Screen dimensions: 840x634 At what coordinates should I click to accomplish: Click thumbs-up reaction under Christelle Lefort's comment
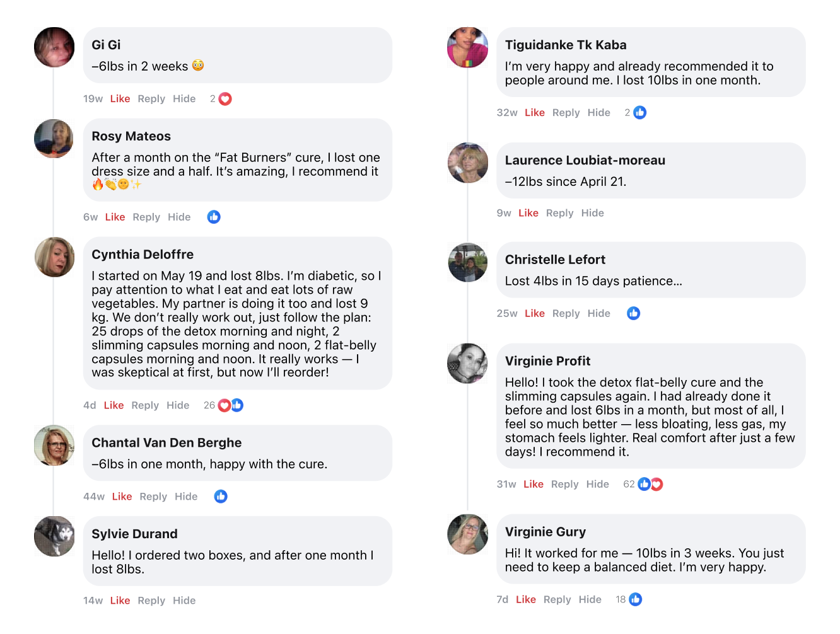point(633,313)
